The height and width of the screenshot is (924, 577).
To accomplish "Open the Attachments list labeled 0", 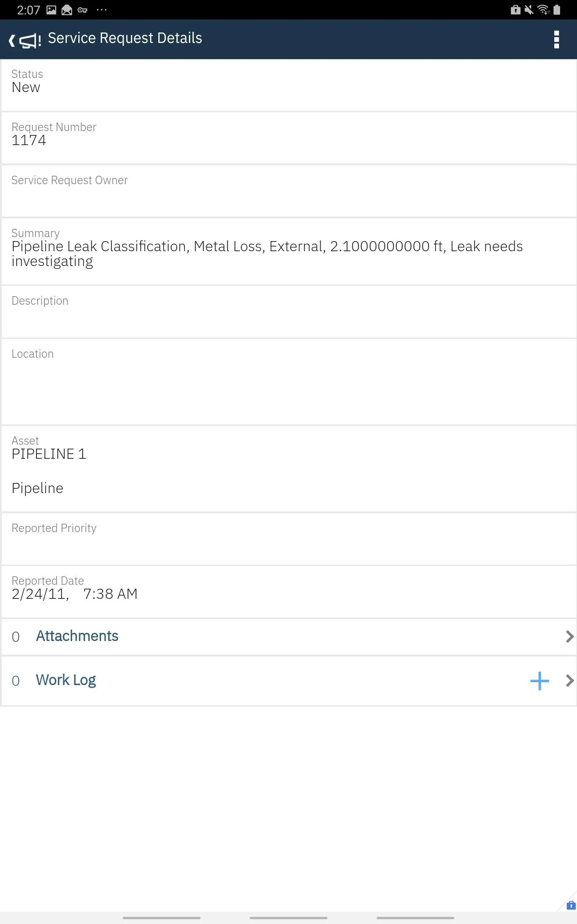I will 77,636.
